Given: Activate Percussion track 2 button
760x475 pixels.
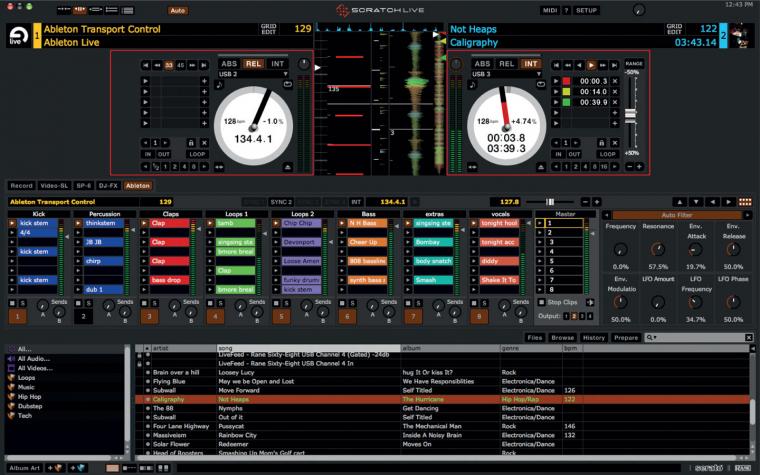Looking at the screenshot, I should (83, 317).
